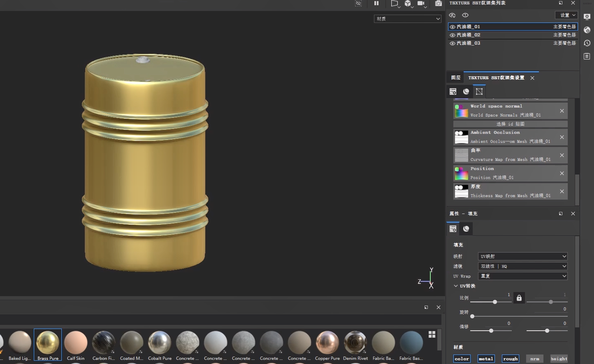Image resolution: width=594 pixels, height=364 pixels.
Task: Click the 选择 id 贴图 button
Action: pos(510,124)
